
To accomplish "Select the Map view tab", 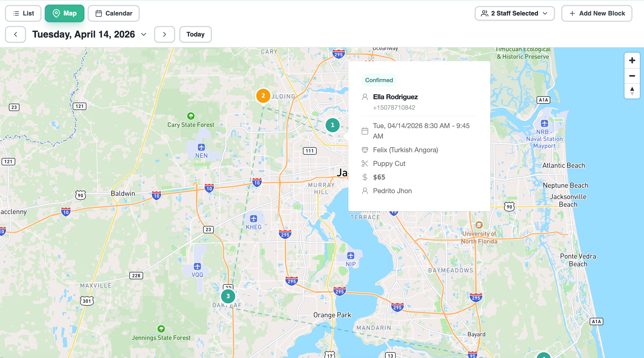I will (65, 13).
